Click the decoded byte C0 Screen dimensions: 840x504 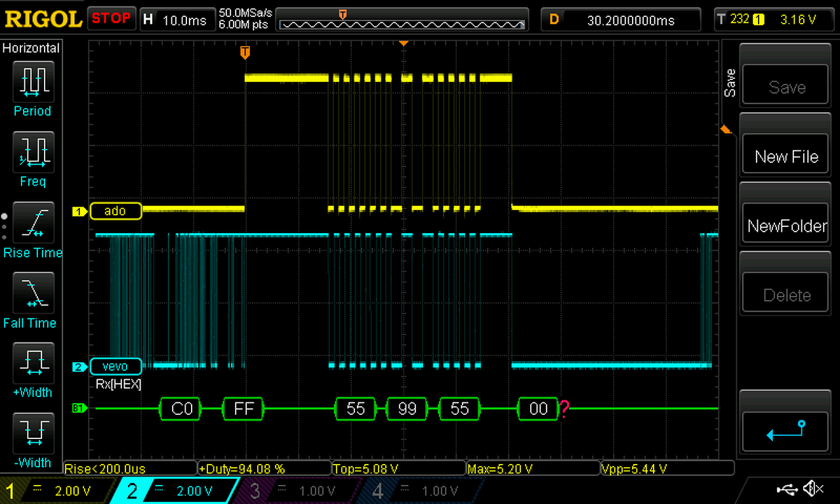tap(182, 408)
